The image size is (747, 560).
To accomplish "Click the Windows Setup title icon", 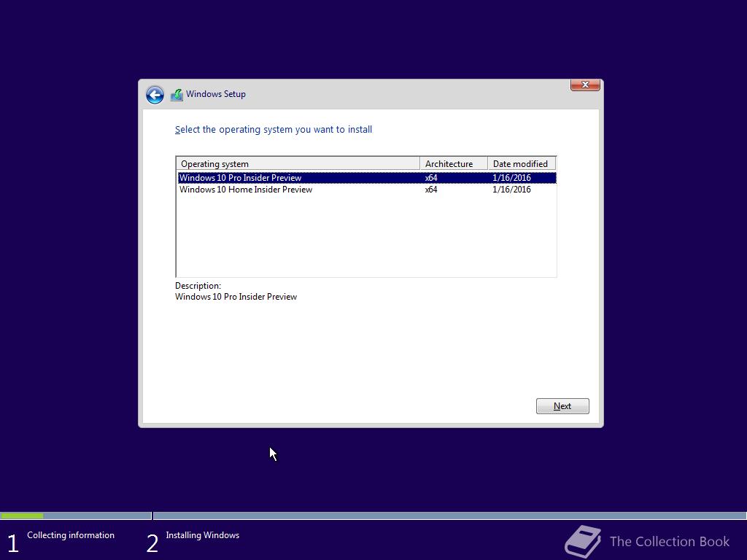I will [177, 95].
